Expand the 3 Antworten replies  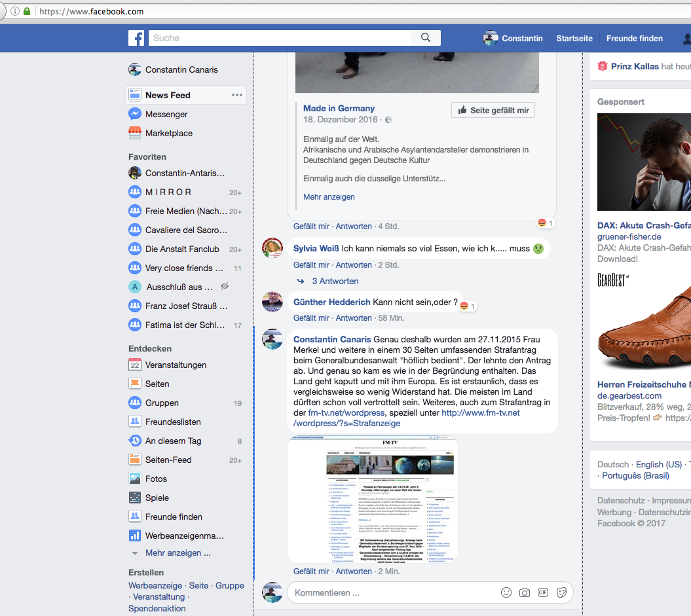click(x=335, y=281)
